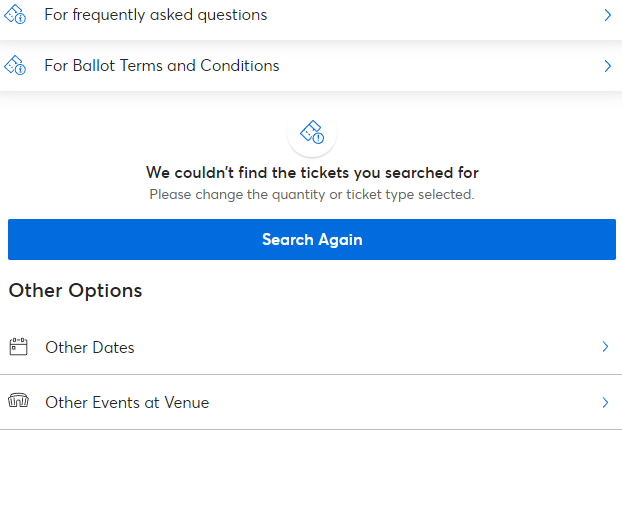Click the ticket info icon beside frequently asked questions

[15, 14]
